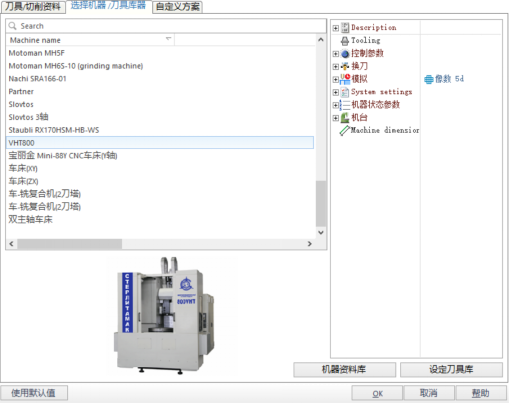This screenshot has width=509, height=403.
Task: Select the Tooling printer icon
Action: [345, 41]
